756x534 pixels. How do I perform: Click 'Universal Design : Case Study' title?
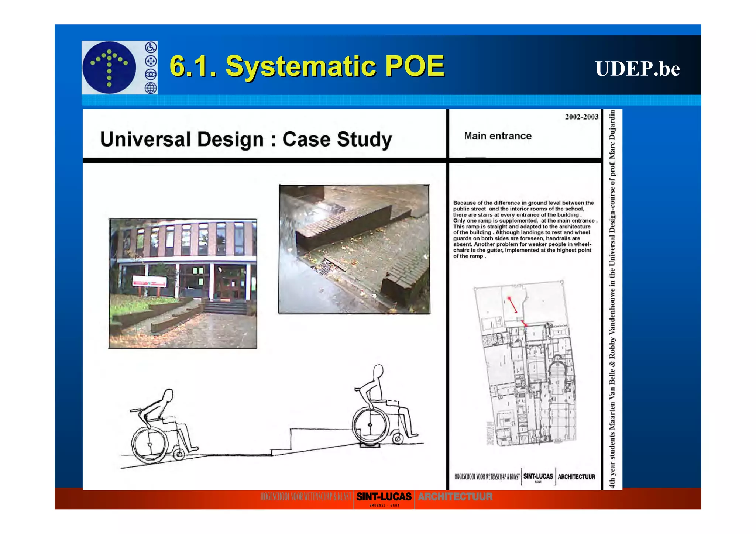(246, 140)
